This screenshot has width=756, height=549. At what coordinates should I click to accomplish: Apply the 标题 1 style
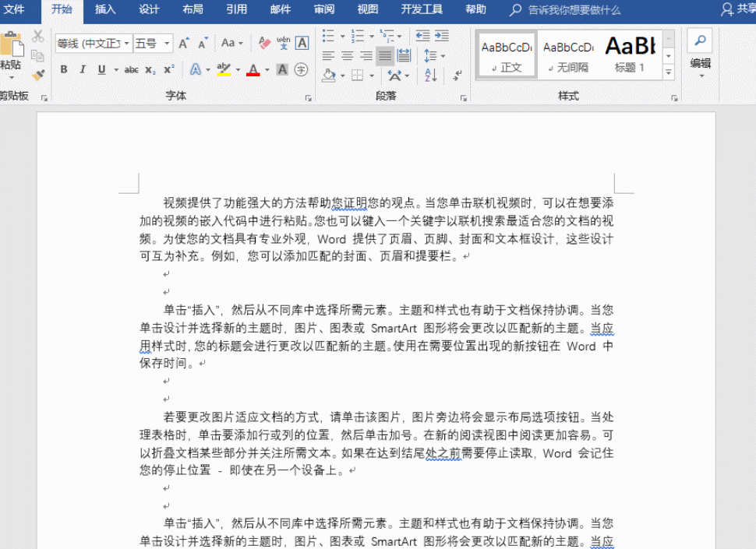click(631, 55)
